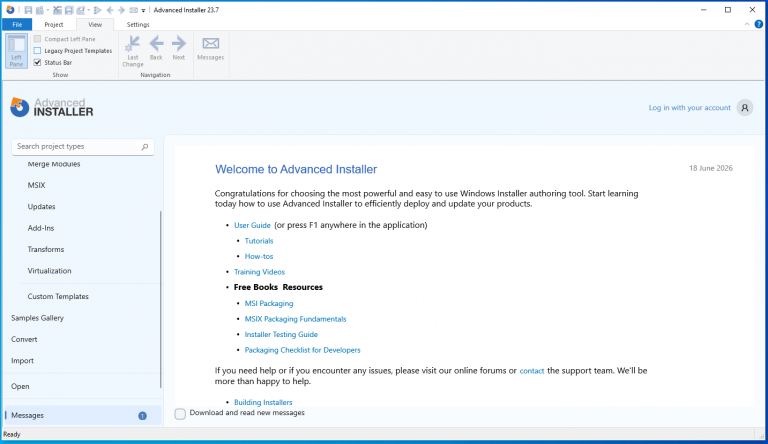
Task: Open the File menu
Action: pos(17,25)
